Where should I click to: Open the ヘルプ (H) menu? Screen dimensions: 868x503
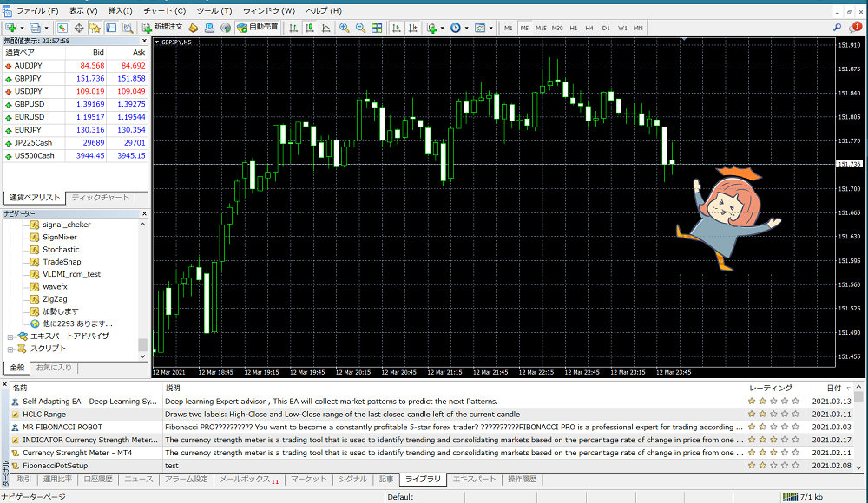point(324,10)
